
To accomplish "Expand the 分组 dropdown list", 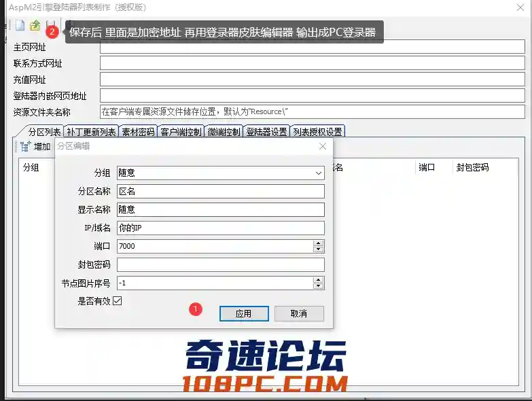I will pos(318,173).
